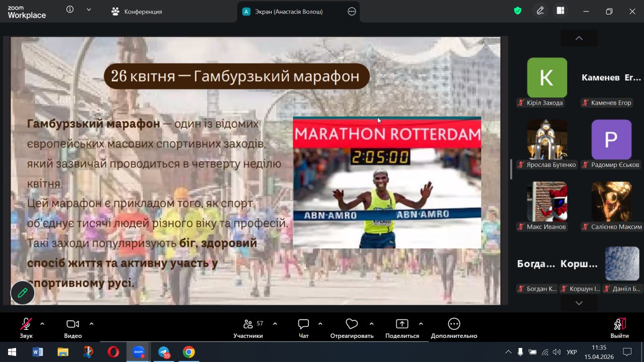Open the Chat panel

point(303,324)
